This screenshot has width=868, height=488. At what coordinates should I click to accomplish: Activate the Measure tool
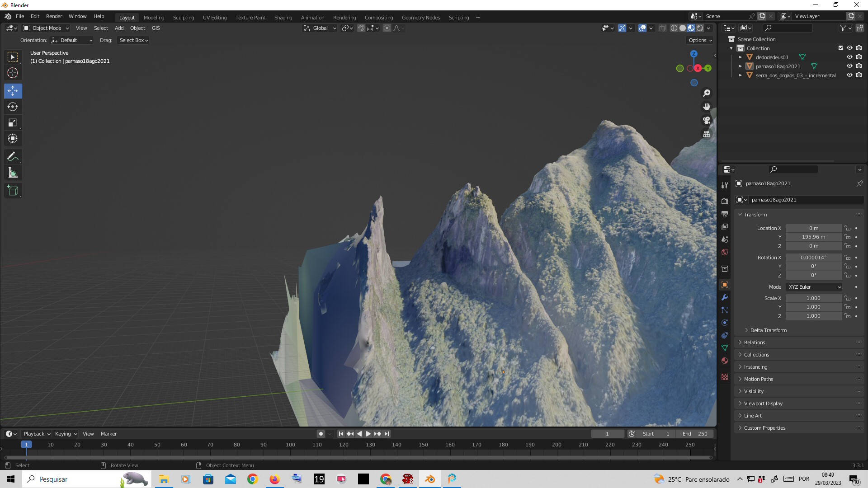13,173
